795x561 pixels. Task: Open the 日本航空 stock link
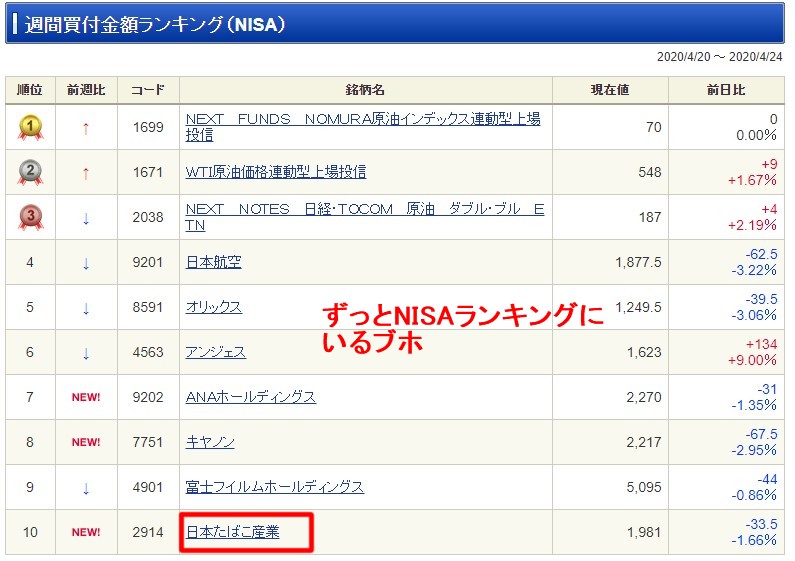213,262
